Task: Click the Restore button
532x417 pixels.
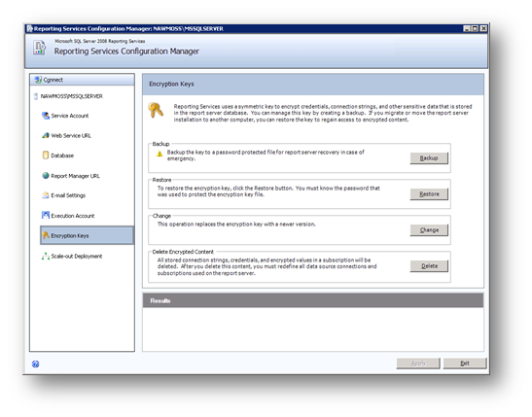Action: pos(429,194)
